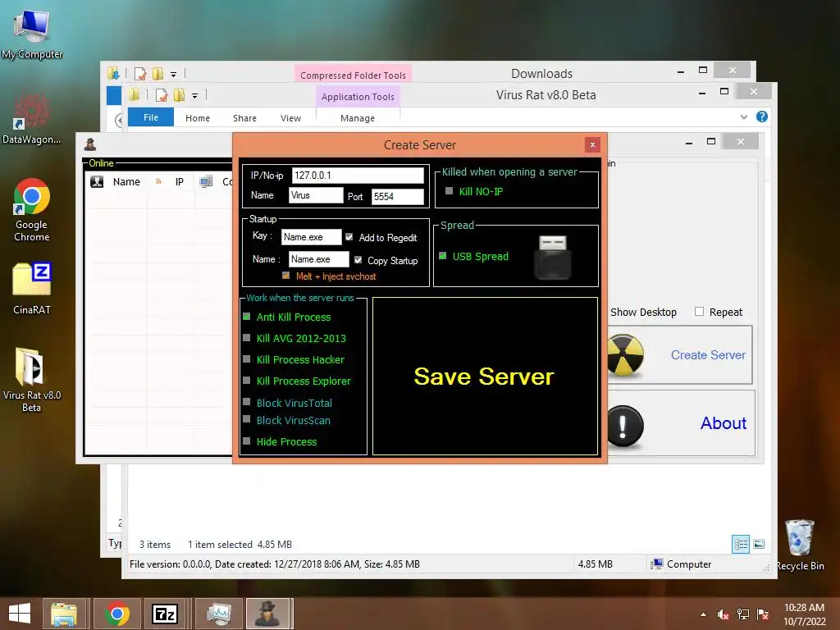The width and height of the screenshot is (840, 630).
Task: Open My Computer desktop icon
Action: click(32, 33)
